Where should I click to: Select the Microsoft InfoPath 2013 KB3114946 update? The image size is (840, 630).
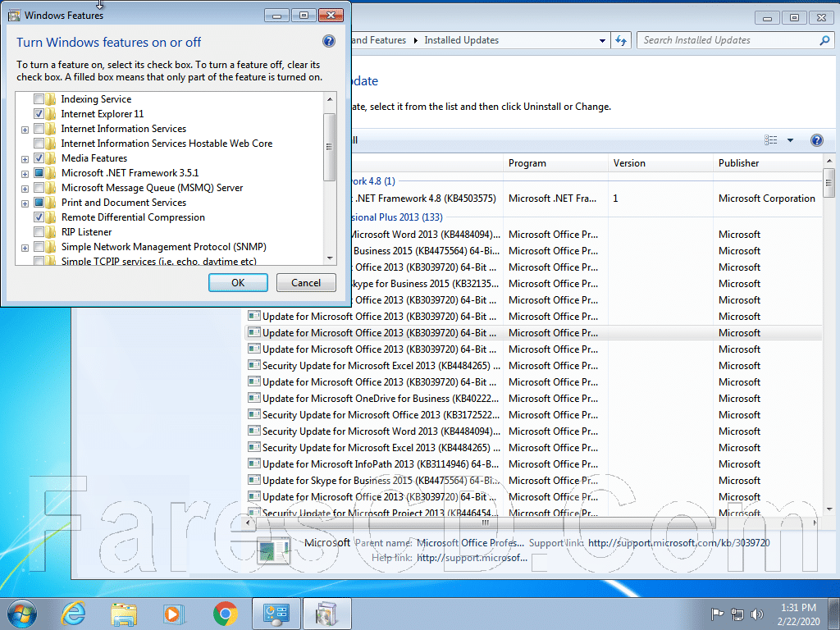point(533,464)
